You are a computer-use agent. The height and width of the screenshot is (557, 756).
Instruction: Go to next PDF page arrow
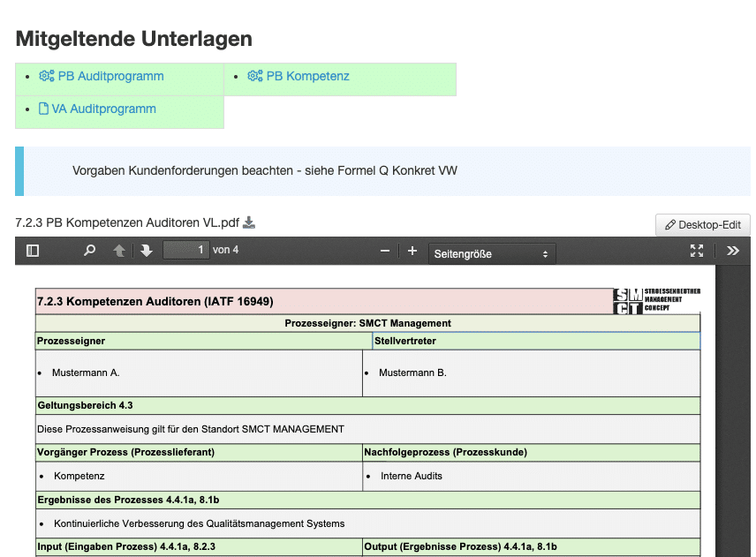[x=147, y=251]
